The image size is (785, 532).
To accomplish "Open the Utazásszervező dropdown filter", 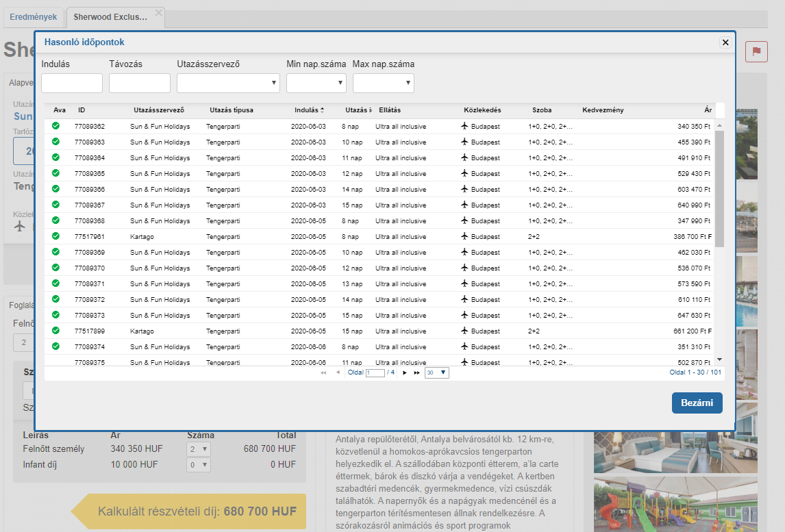I will 228,83.
